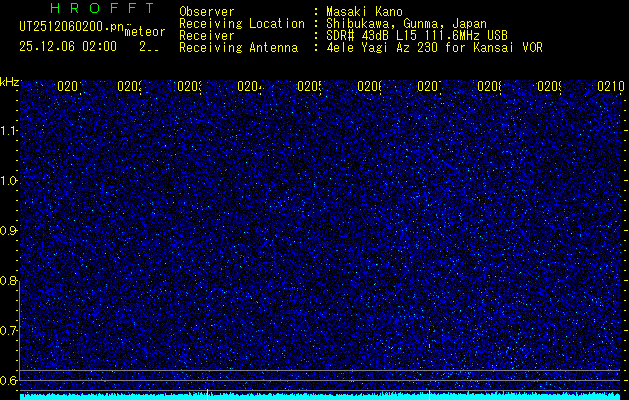This screenshot has width=629, height=400.
Task: Click the SDR# 43dB receiver details text
Action: click(417, 36)
